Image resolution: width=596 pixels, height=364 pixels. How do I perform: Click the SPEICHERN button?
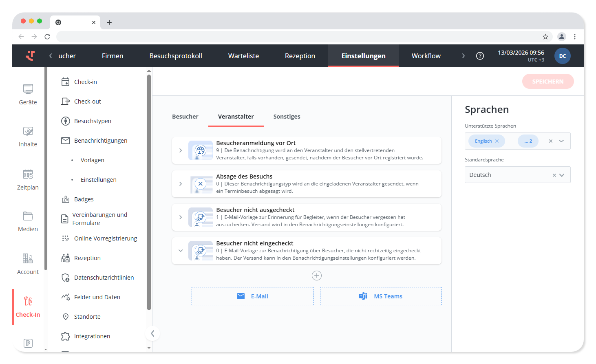point(547,82)
